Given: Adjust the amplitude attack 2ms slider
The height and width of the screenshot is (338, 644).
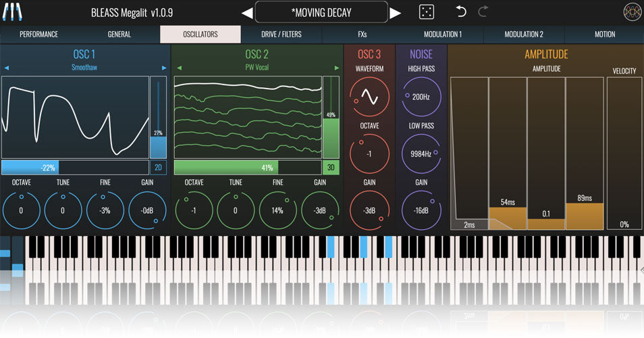Looking at the screenshot, I should pyautogui.click(x=469, y=153).
